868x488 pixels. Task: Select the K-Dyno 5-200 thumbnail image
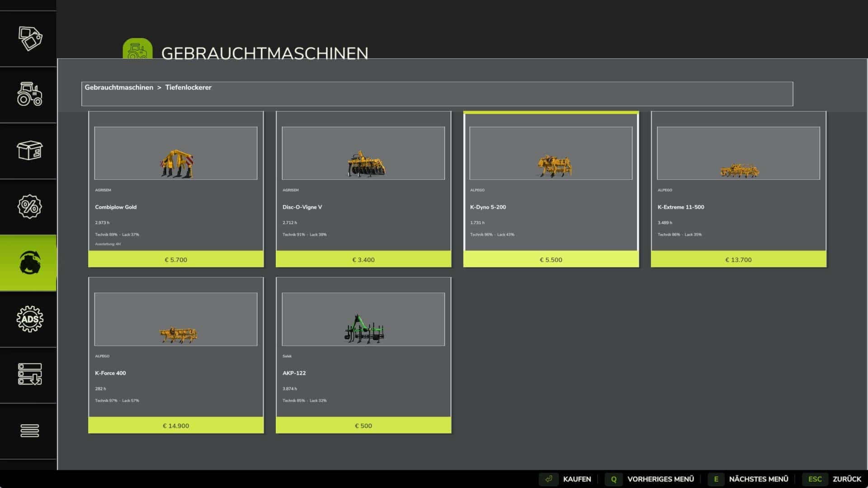click(551, 153)
